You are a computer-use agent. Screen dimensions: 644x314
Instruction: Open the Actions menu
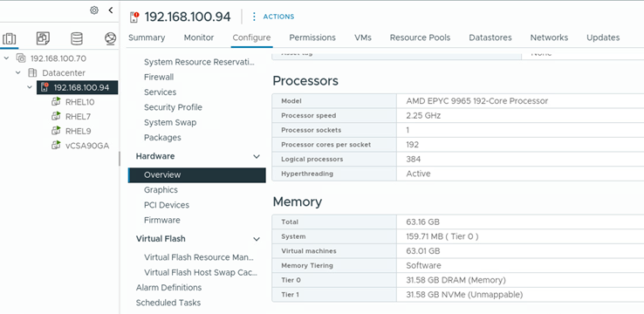pos(273,17)
